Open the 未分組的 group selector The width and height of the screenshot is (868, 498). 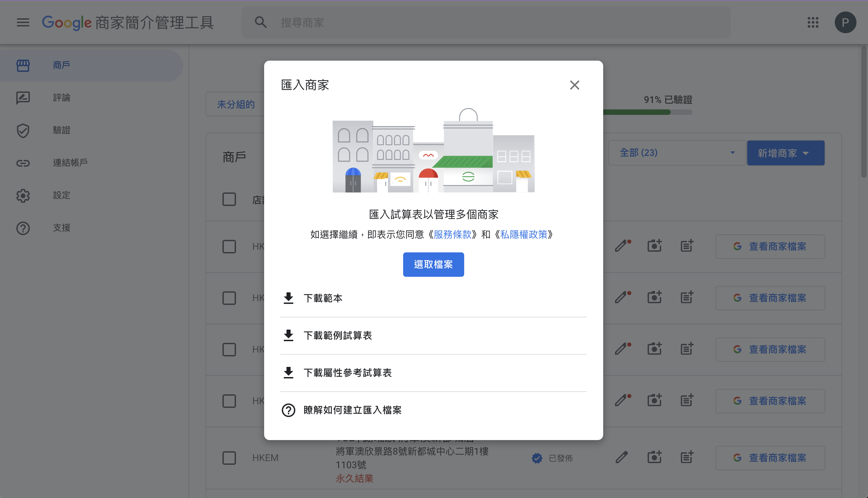click(236, 104)
